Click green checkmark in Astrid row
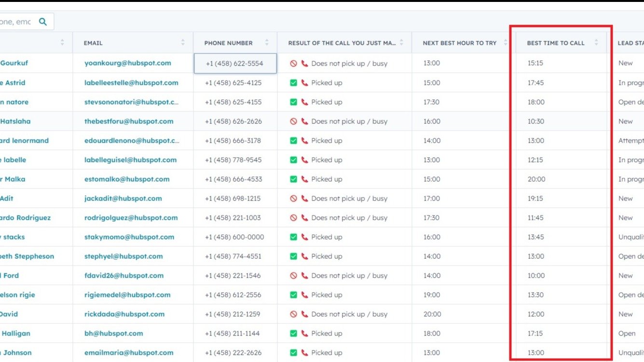 [x=293, y=83]
